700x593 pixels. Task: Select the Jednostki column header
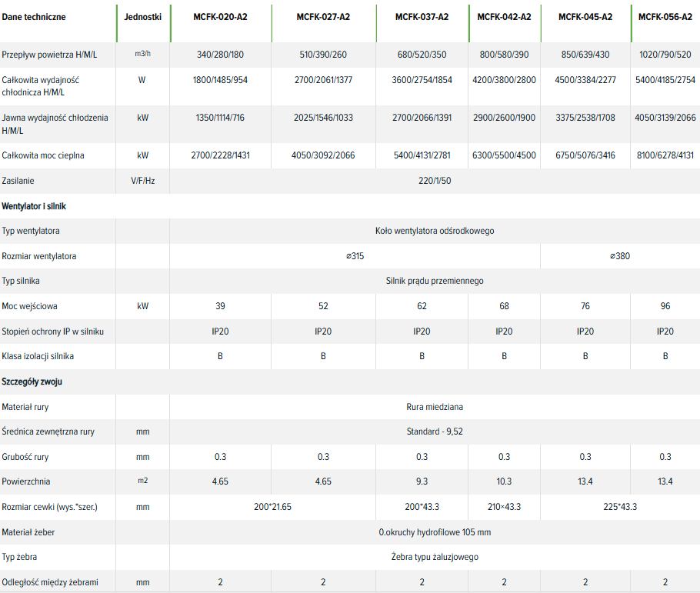[x=142, y=16]
